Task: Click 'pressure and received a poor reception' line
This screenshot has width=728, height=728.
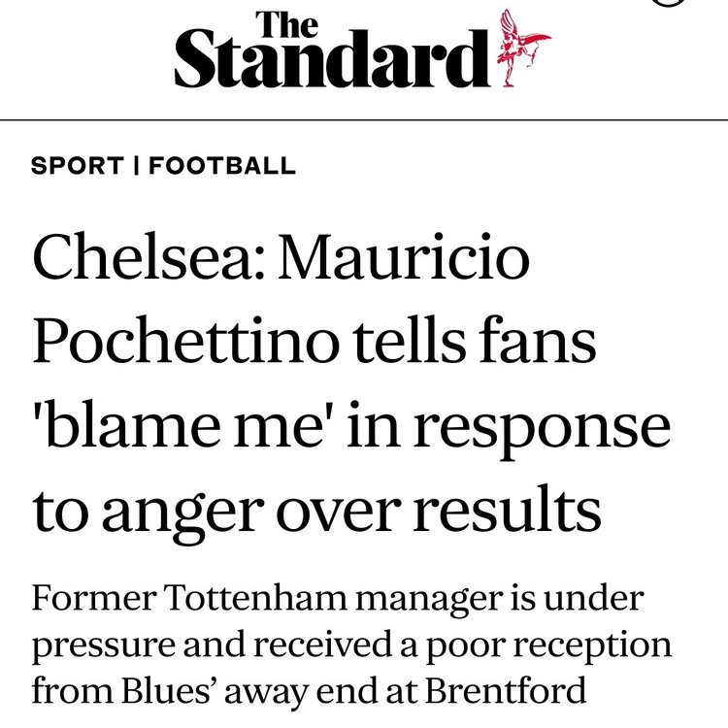Action: 352,645
